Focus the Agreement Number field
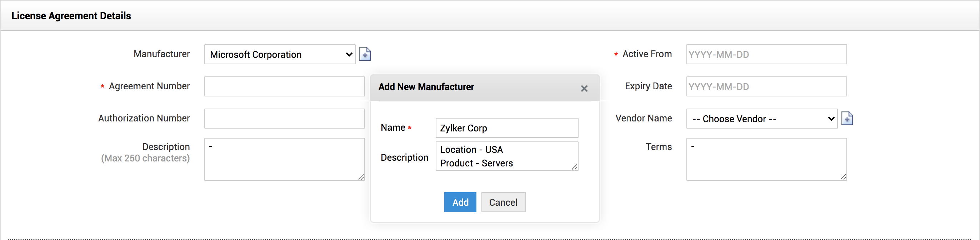 click(x=284, y=87)
